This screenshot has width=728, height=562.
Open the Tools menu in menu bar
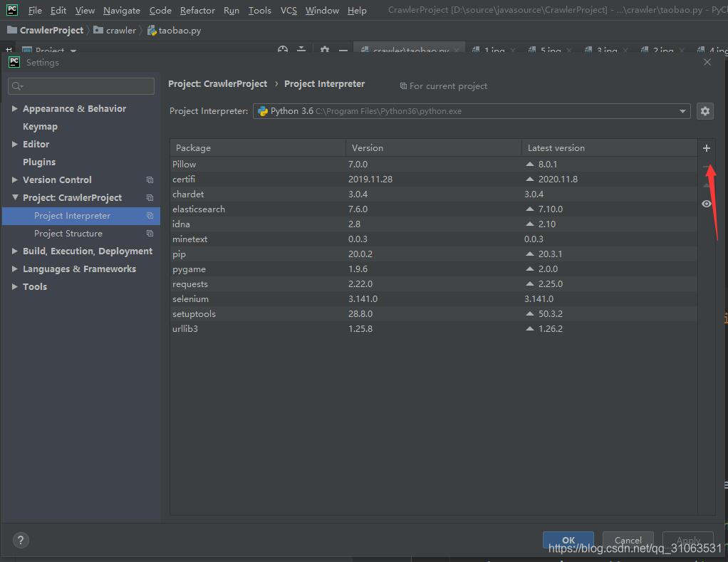click(259, 10)
